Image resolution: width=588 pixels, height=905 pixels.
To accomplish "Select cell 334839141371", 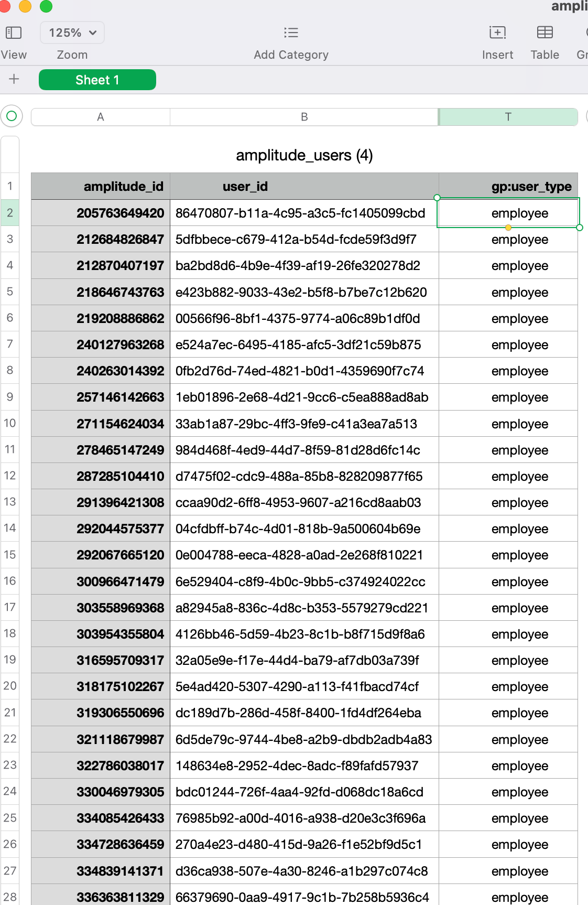I will 101,871.
